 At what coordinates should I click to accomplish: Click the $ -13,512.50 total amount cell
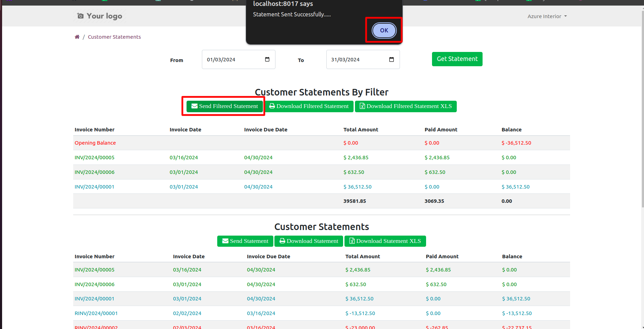360,313
